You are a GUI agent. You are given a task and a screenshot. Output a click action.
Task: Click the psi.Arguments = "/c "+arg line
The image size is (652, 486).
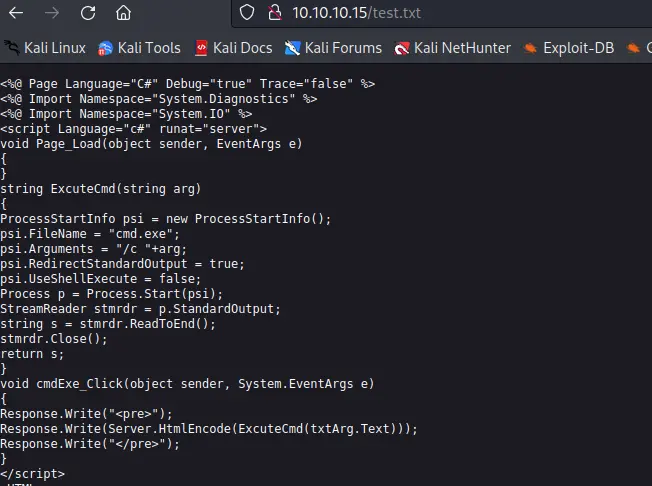[94, 249]
